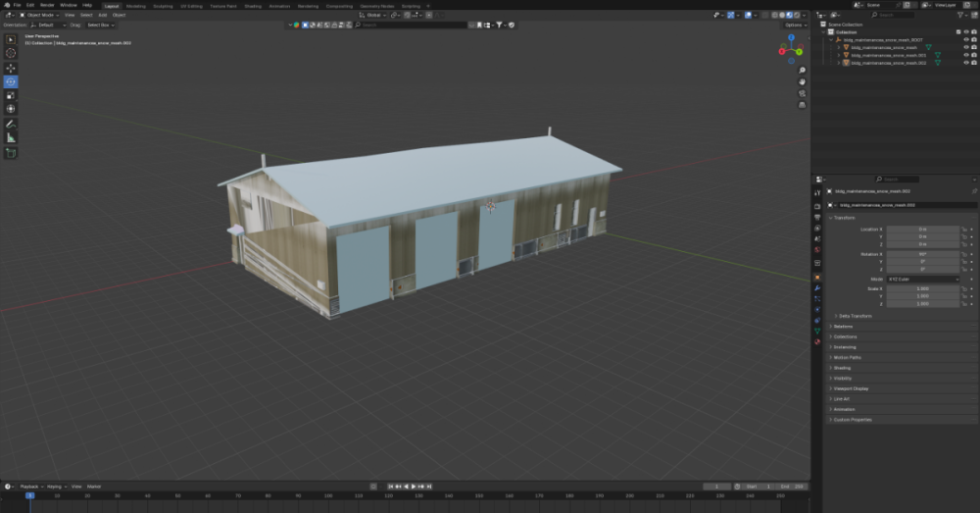This screenshot has height=513, width=980.
Task: Lock the Location X property
Action: coord(964,229)
